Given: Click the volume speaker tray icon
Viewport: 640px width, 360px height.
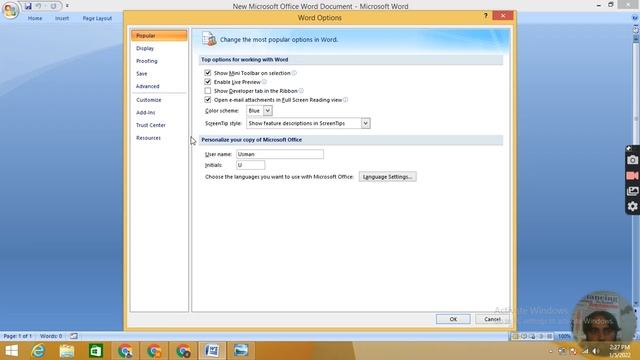Looking at the screenshot, I should coord(596,351).
